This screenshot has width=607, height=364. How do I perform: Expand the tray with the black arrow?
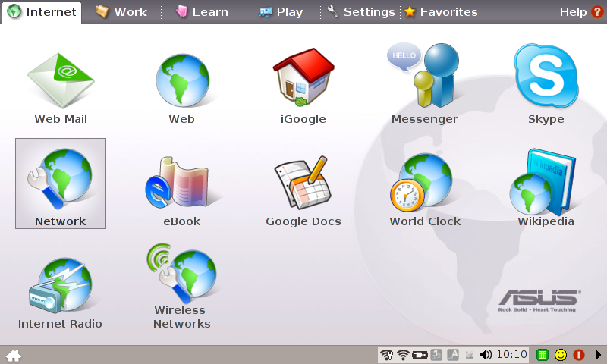pos(598,355)
